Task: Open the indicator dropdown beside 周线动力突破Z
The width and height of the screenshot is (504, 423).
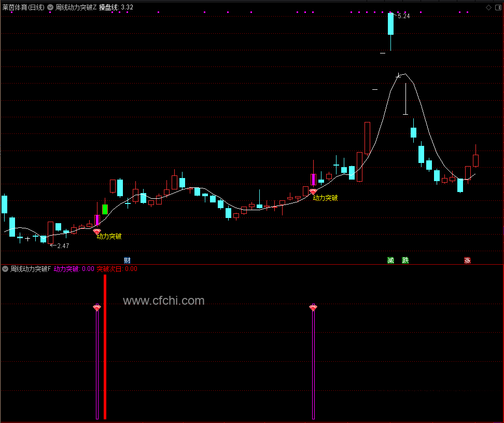Action: coord(50,7)
